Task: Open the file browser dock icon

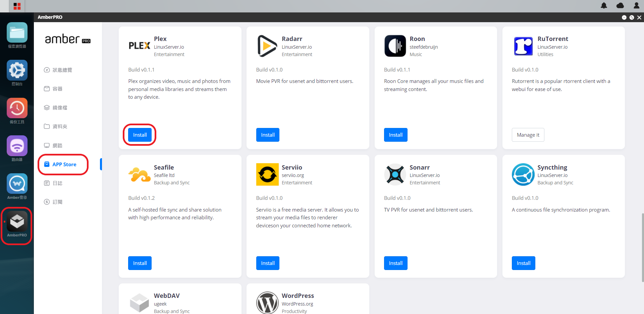Action: click(x=17, y=33)
